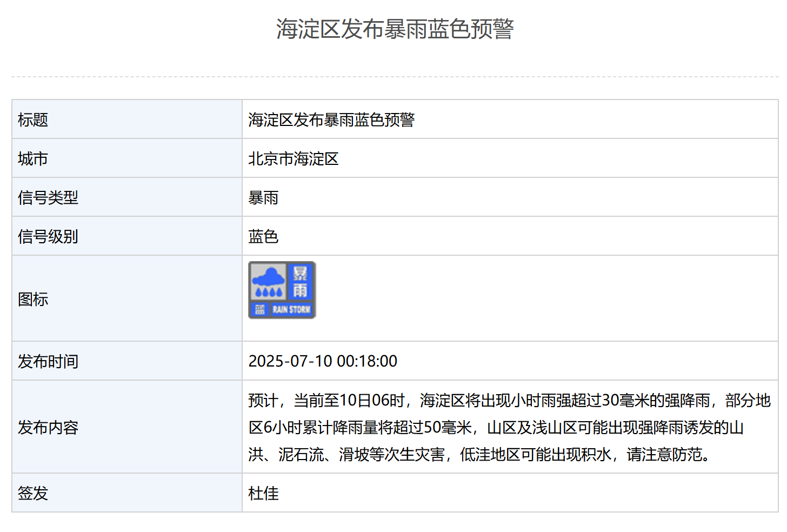The height and width of the screenshot is (532, 787).
Task: Select the timestamp 2025-07-10 00:18:00
Action: click(323, 361)
